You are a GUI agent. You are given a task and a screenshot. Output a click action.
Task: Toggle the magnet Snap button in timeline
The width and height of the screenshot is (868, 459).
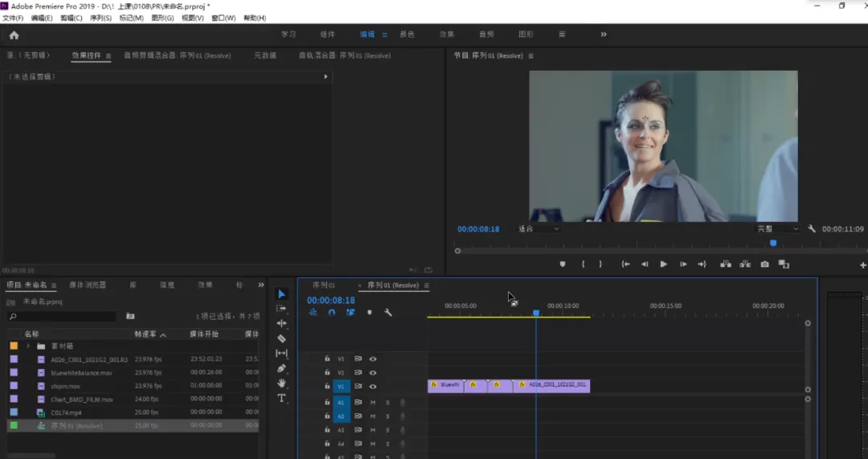click(331, 313)
